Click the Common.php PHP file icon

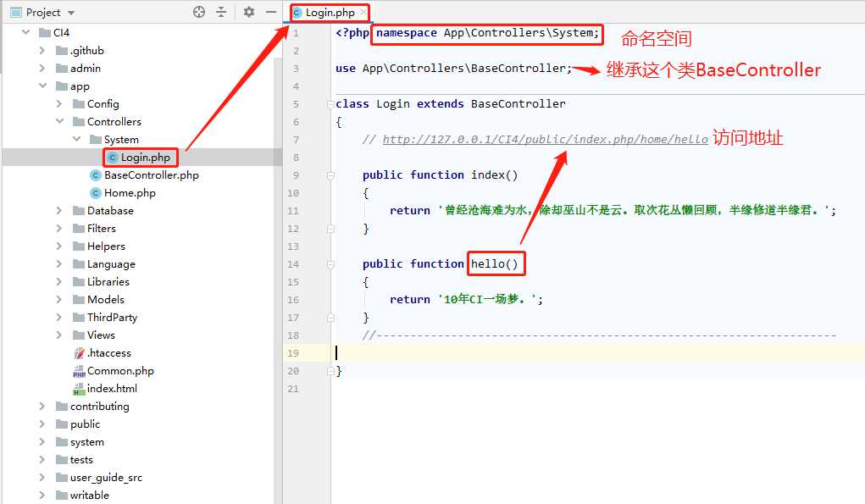point(79,371)
